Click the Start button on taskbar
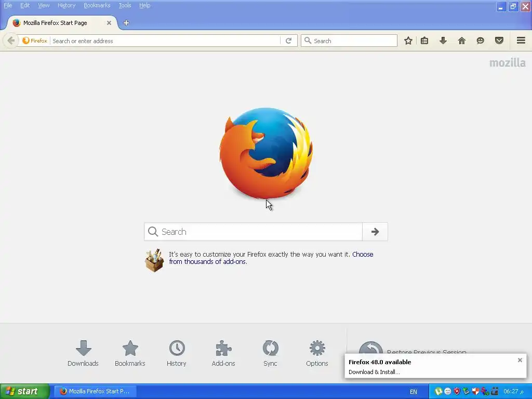This screenshot has width=532, height=399. click(x=24, y=391)
